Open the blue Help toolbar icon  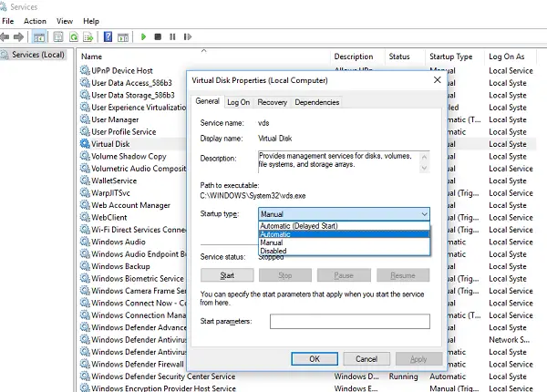(x=108, y=36)
